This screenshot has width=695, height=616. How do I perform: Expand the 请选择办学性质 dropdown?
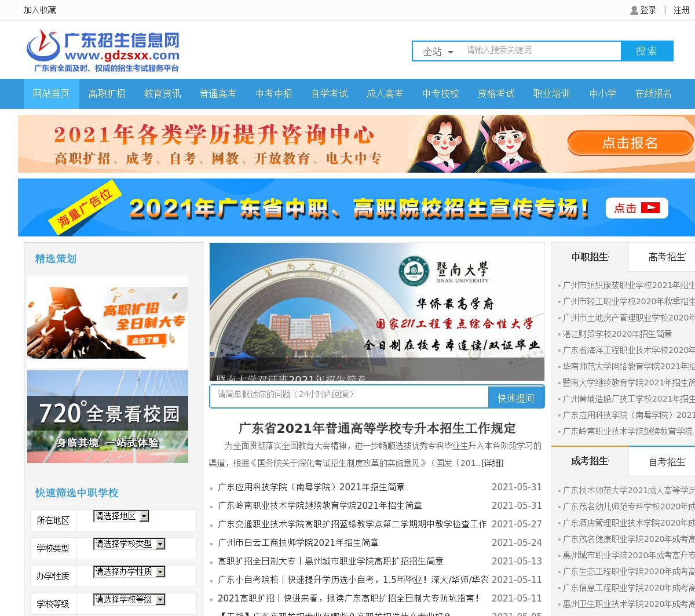(129, 571)
